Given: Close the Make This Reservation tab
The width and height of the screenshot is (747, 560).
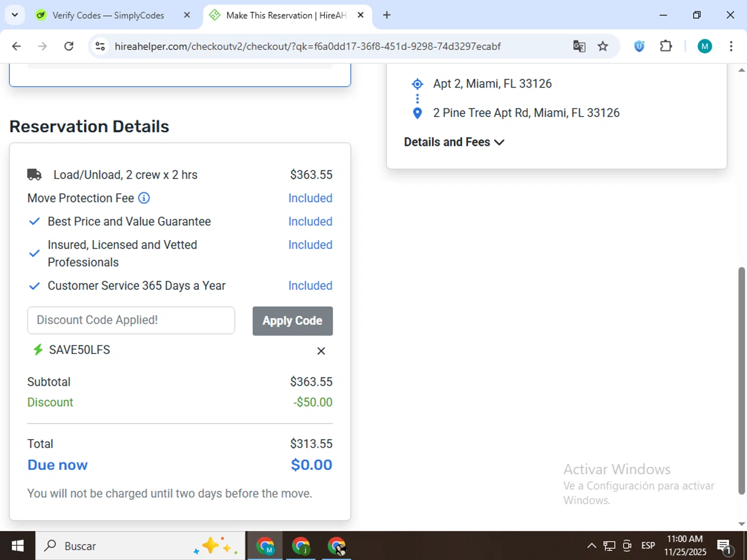Looking at the screenshot, I should (x=361, y=15).
